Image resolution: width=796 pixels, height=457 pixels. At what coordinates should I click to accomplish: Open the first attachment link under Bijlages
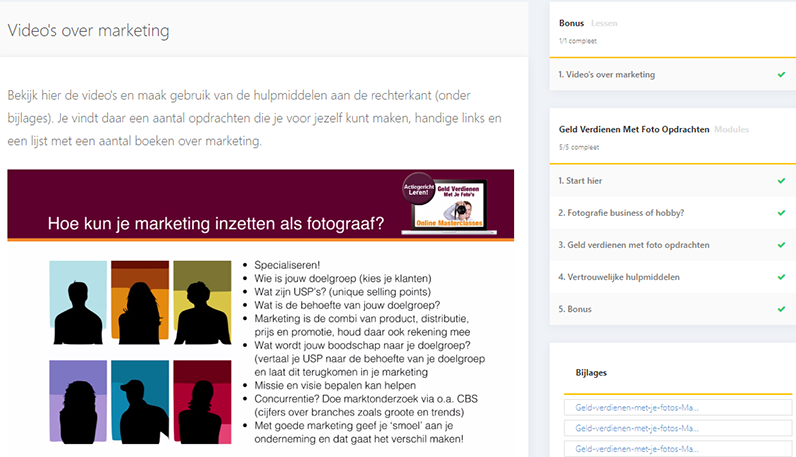coord(630,408)
